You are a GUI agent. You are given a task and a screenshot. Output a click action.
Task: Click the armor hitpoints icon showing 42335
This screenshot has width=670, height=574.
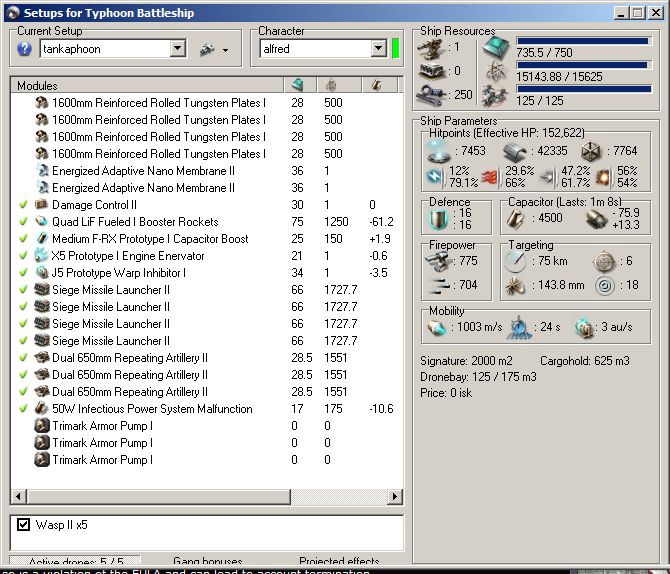[514, 151]
